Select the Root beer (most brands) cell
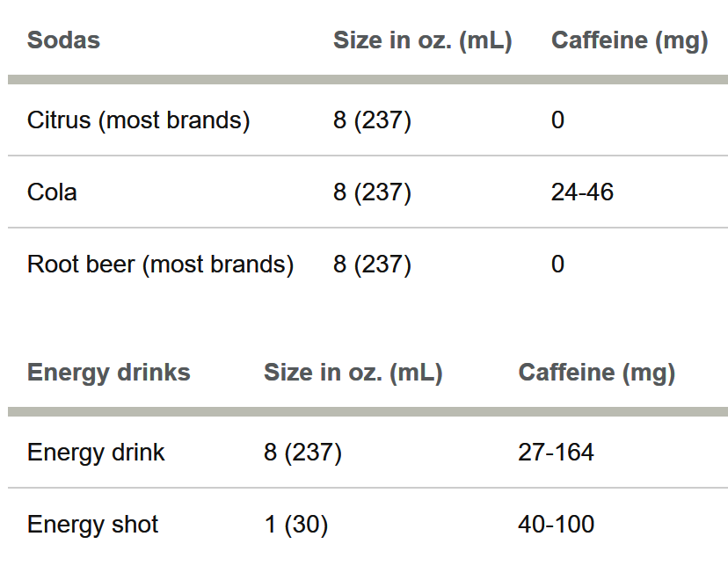 (x=160, y=265)
